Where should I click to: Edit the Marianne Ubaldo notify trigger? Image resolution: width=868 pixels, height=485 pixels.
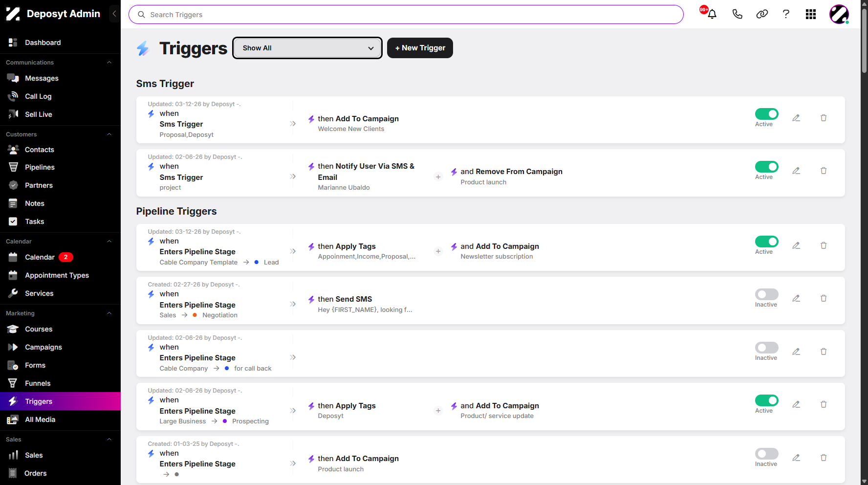coord(796,171)
